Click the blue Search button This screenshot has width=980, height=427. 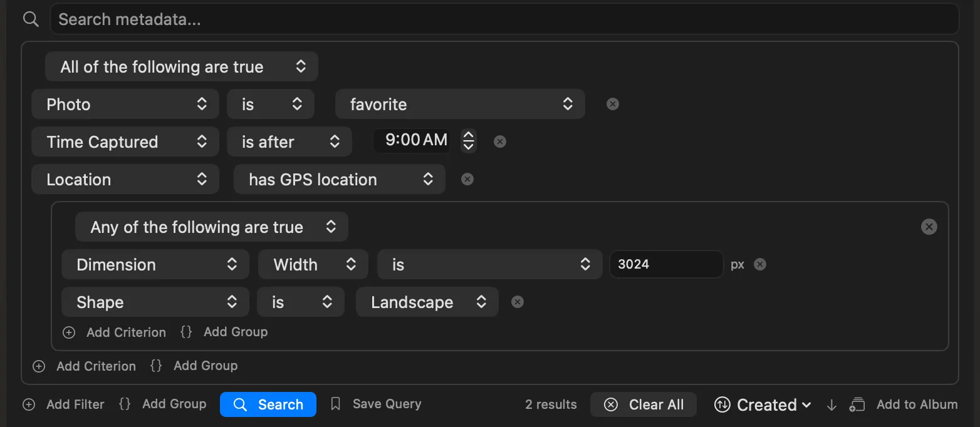[268, 404]
